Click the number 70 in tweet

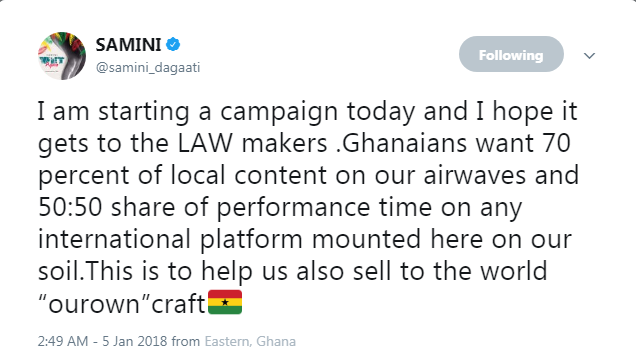click(x=556, y=143)
